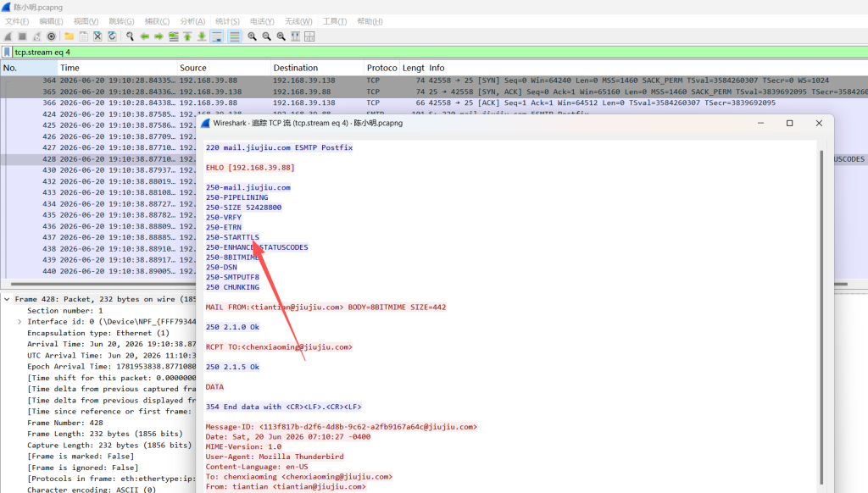Click 'RCPT TO:<chenxiaoming@jiujiu.com>' line in stream

[x=279, y=347]
